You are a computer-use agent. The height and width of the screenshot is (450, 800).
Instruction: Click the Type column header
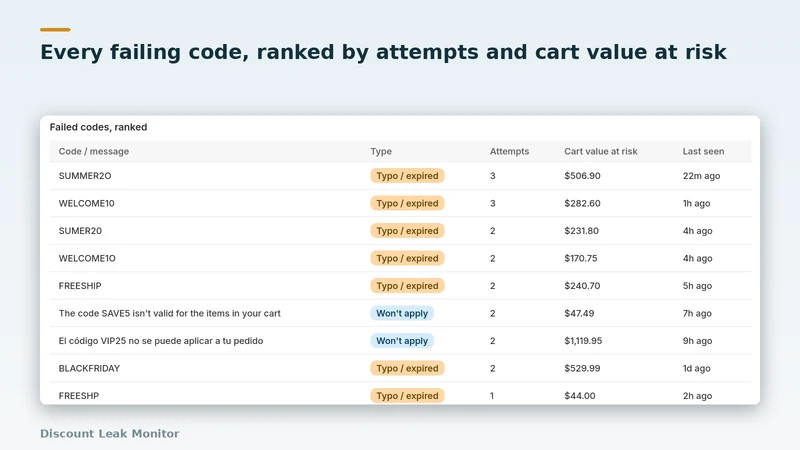[x=381, y=152]
